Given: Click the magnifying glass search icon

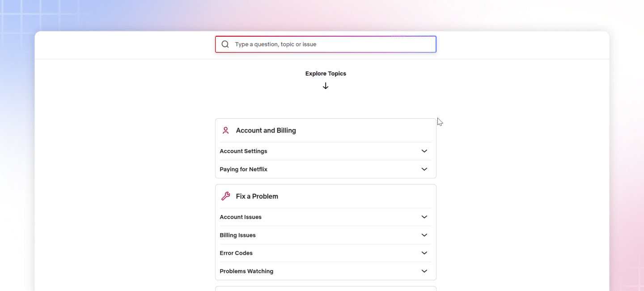Looking at the screenshot, I should pos(225,44).
